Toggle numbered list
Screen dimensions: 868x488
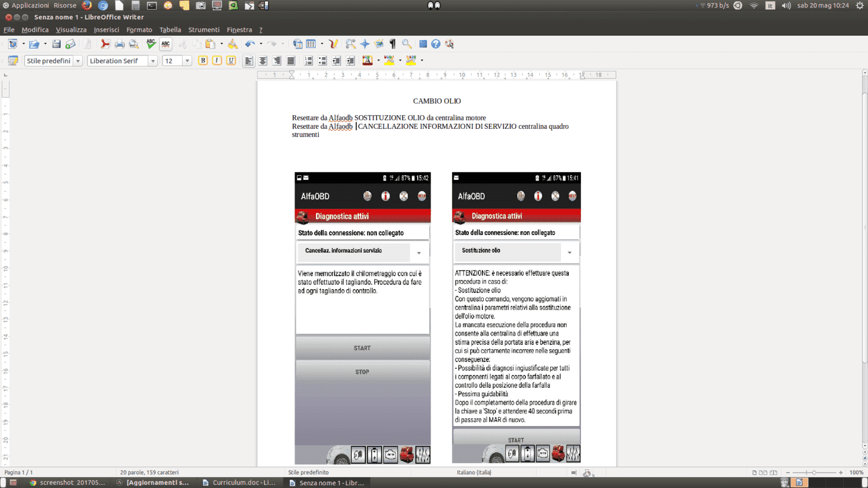click(x=308, y=61)
